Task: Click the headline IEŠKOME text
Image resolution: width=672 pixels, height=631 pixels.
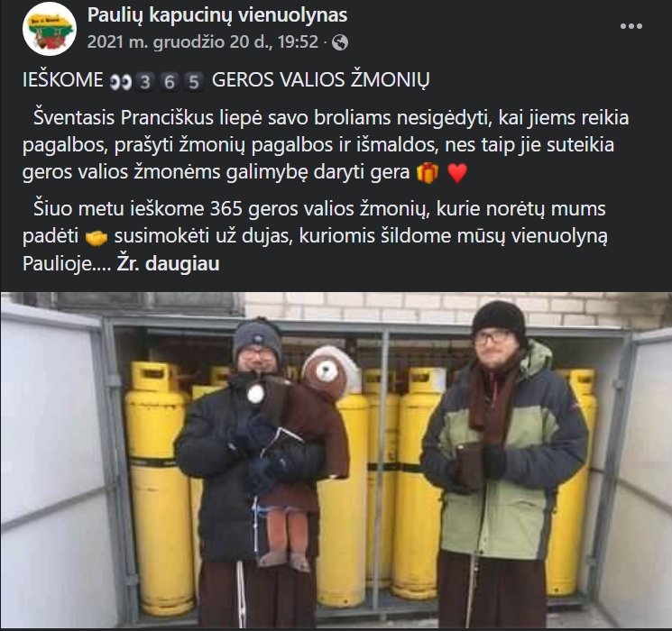Action: (x=62, y=80)
